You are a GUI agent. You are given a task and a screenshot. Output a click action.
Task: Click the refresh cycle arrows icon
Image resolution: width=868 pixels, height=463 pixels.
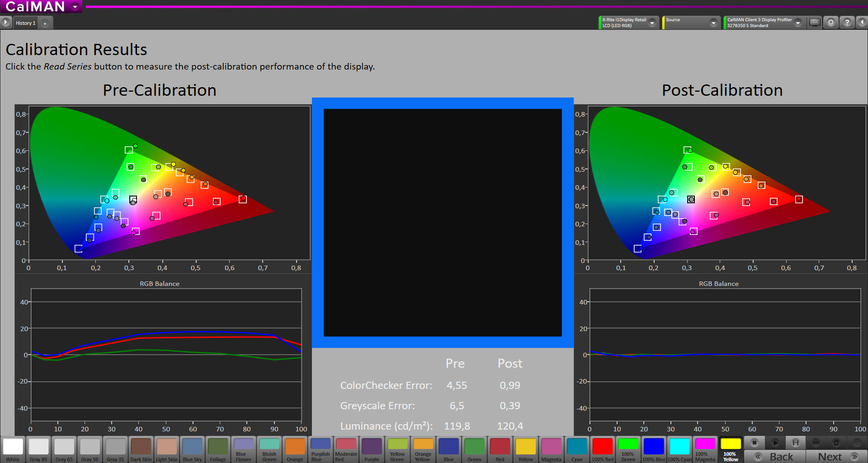(836, 443)
